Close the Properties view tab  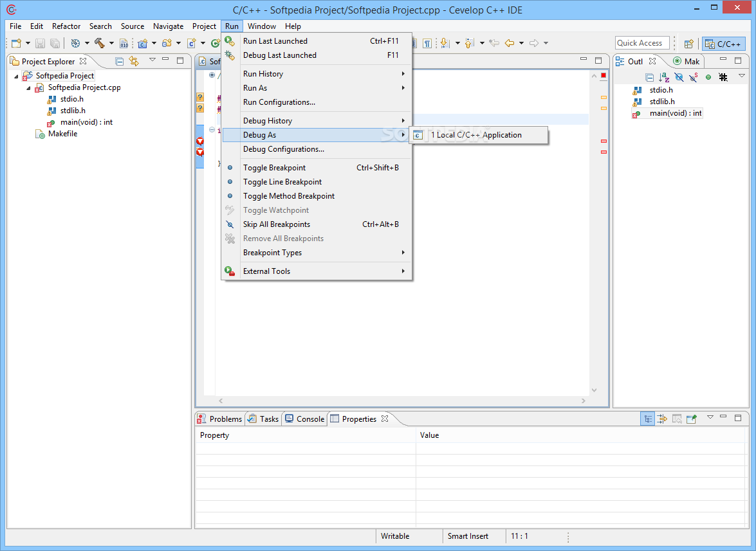pyautogui.click(x=385, y=419)
